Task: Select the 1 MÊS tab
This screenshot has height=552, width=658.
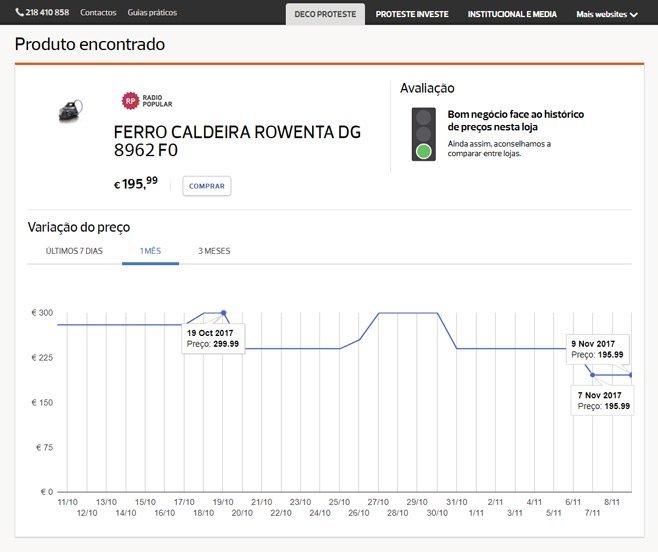Action: point(150,251)
